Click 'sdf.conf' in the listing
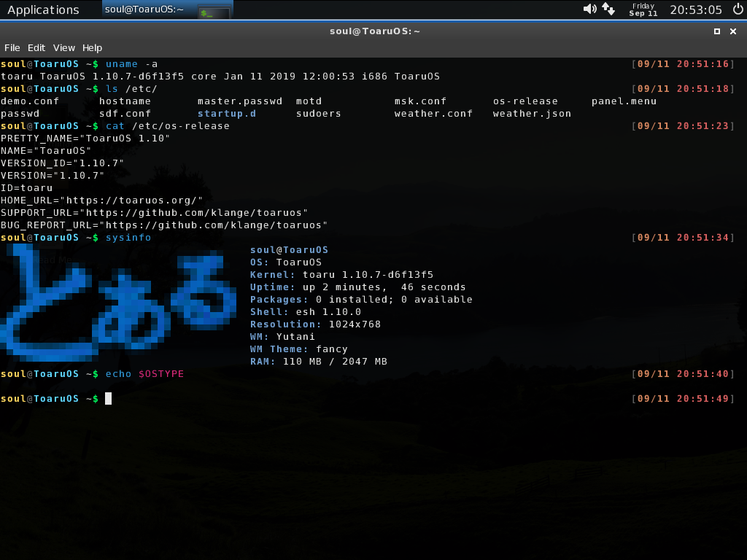Image resolution: width=747 pixels, height=560 pixels. pyautogui.click(x=125, y=114)
